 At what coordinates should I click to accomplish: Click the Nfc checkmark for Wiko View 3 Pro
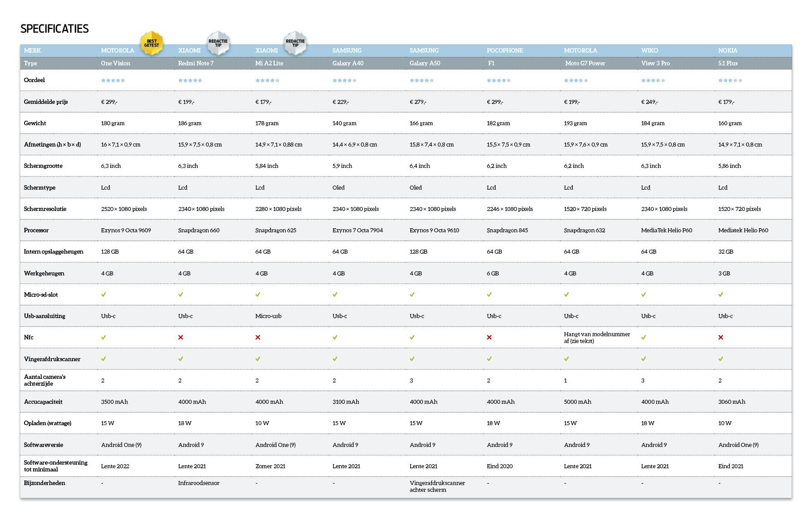click(x=644, y=338)
